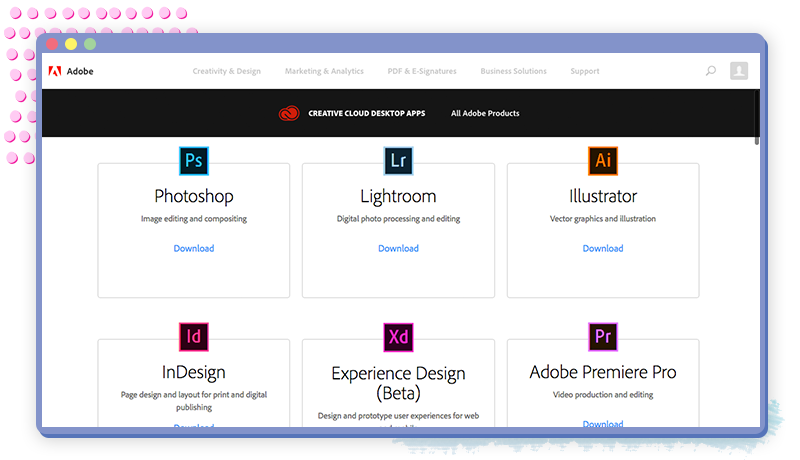Download Illustrator via its Download link
Screen dimensions: 800x460
click(603, 248)
